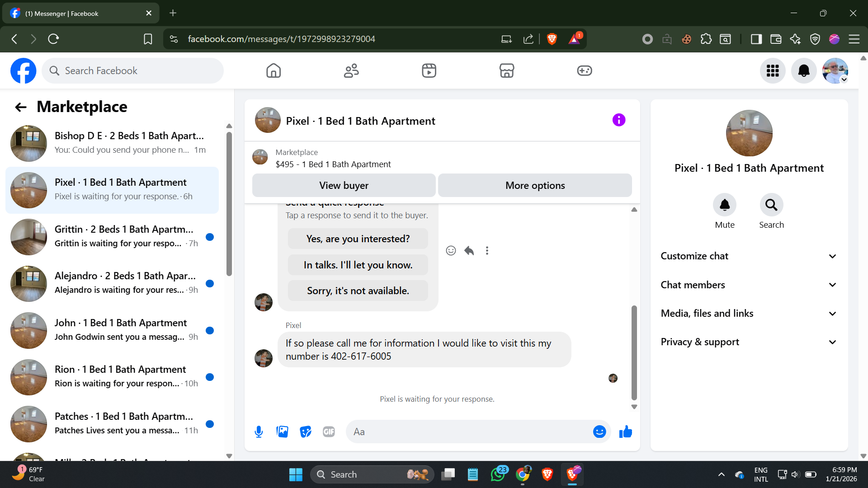Send "Sorry, it's not available." response

(x=358, y=291)
